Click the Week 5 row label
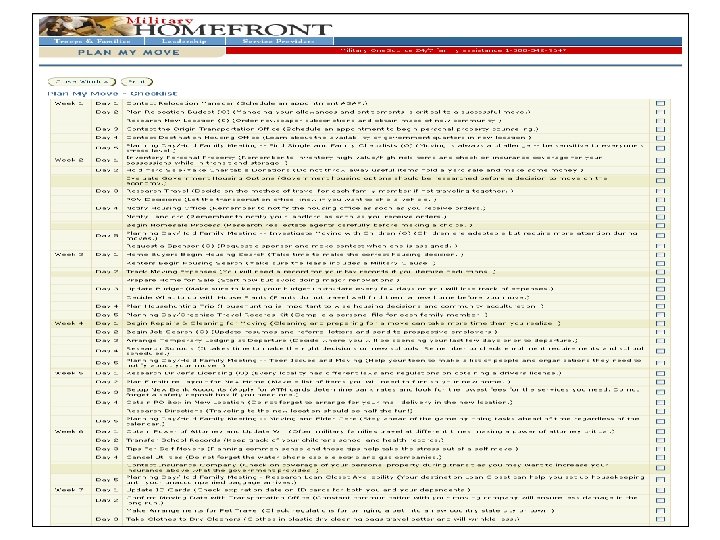This screenshot has height=540, width=720. [x=69, y=373]
